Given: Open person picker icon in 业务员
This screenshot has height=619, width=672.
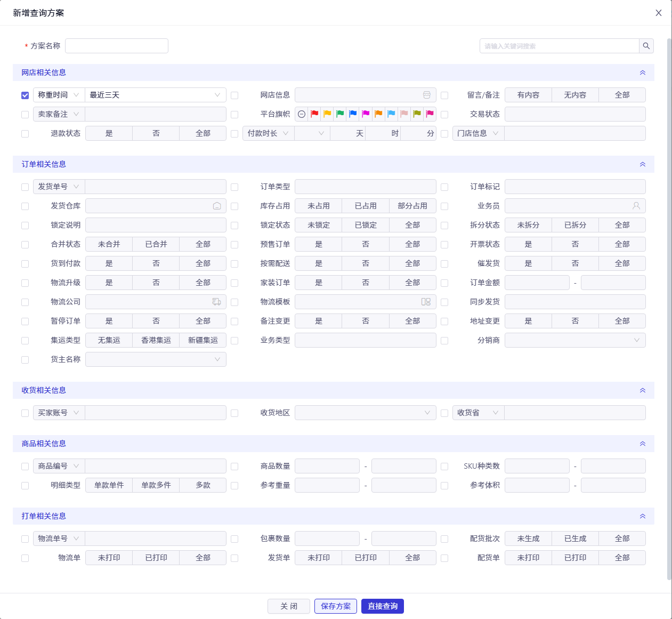Looking at the screenshot, I should pos(636,206).
